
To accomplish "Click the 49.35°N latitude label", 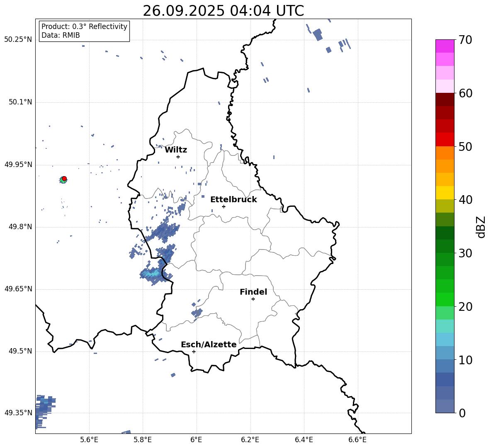I will [18, 413].
